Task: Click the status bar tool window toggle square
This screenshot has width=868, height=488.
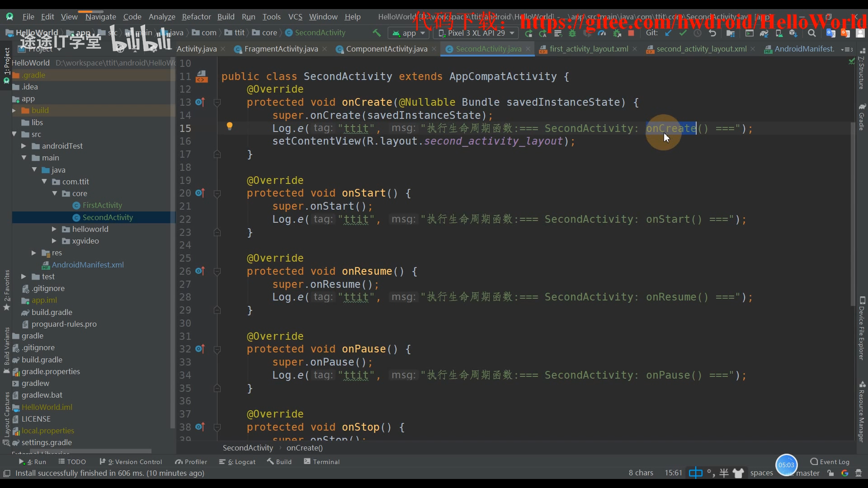Action: [x=7, y=473]
